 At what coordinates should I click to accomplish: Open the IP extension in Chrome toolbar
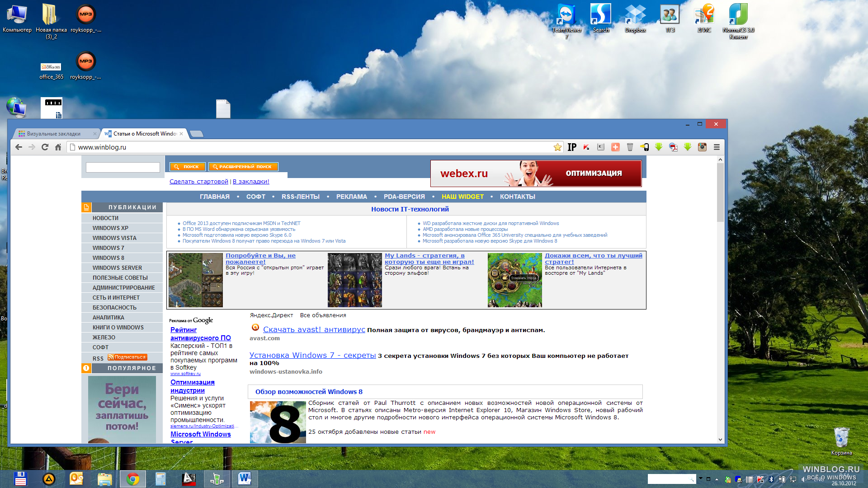coord(572,147)
